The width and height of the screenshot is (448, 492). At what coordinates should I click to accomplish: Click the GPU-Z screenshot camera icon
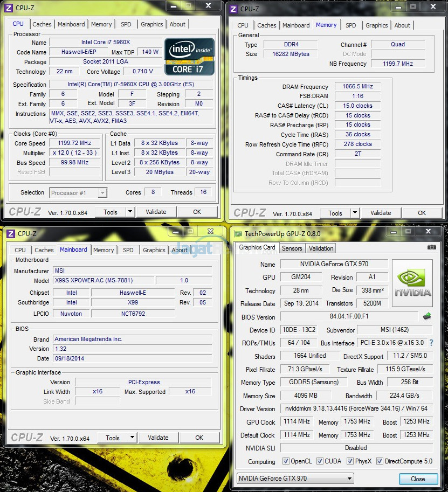pos(431,247)
